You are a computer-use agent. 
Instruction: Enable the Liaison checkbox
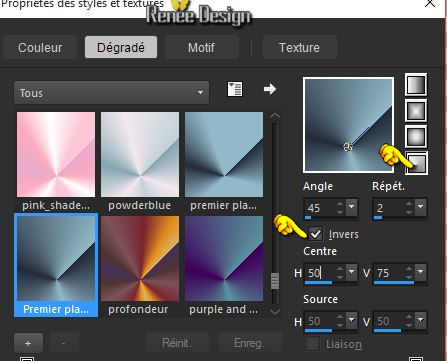coord(313,344)
